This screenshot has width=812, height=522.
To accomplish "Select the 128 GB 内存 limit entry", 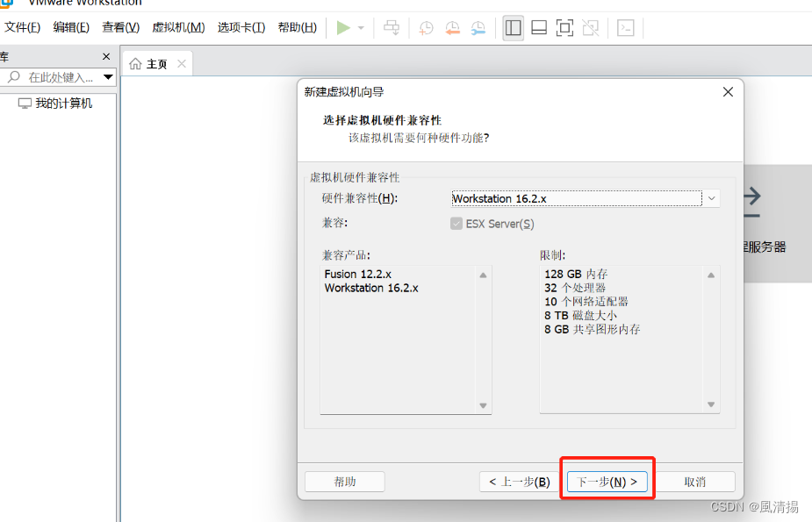I will tap(576, 275).
